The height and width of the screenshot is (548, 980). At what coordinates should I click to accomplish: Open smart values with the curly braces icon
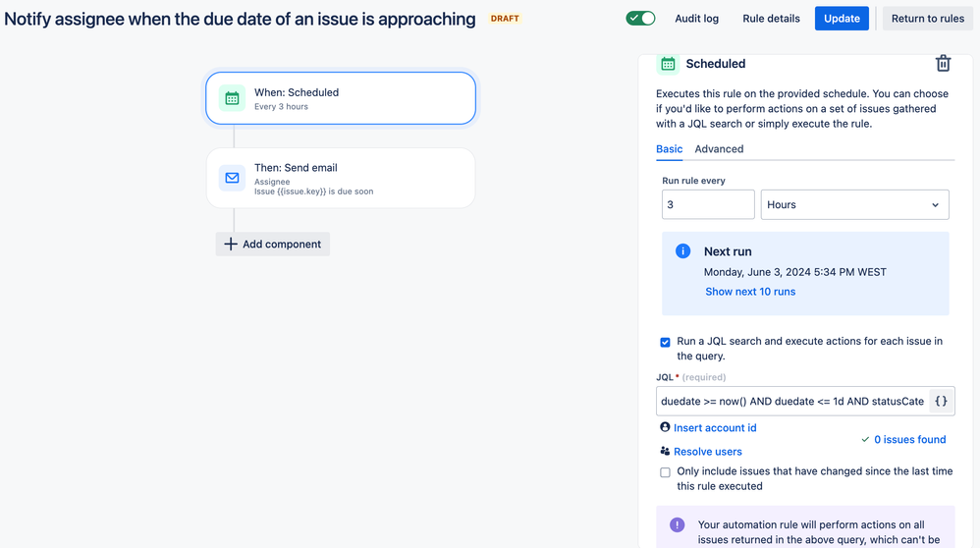pos(941,401)
